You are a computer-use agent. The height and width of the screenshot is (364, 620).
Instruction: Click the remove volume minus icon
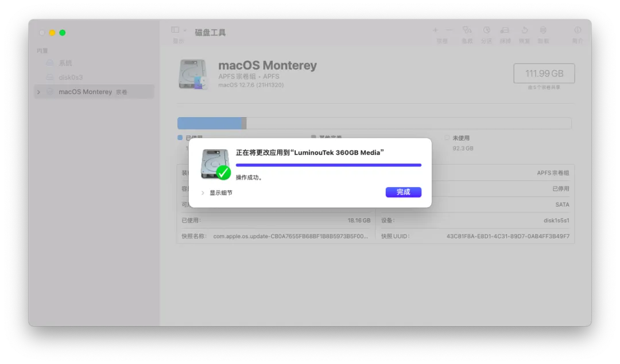pyautogui.click(x=449, y=30)
